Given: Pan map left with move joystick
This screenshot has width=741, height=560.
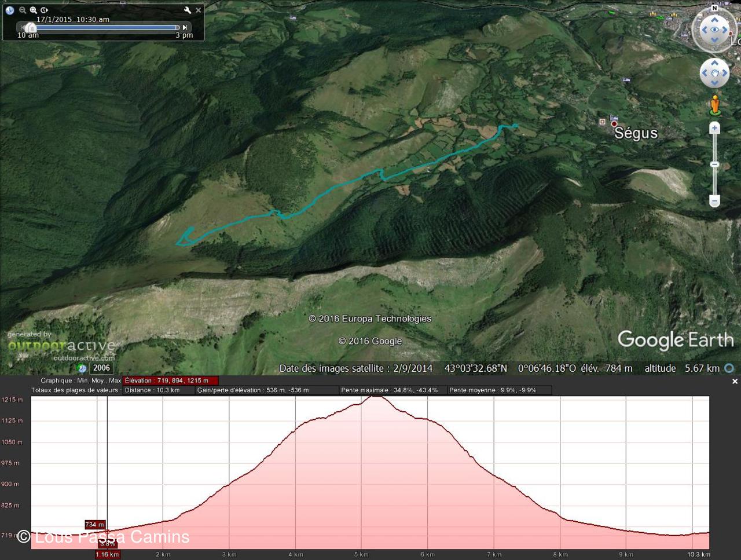Looking at the screenshot, I should coord(705,73).
